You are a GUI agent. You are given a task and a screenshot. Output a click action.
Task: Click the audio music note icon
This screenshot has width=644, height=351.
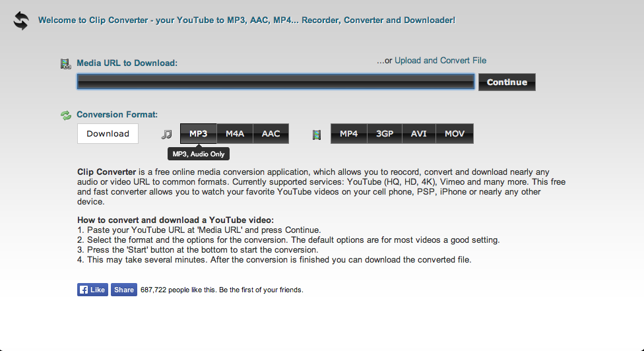[x=166, y=134]
